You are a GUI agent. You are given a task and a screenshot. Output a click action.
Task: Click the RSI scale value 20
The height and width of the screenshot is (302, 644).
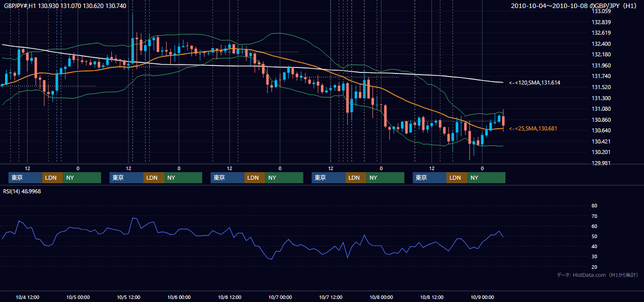(x=594, y=267)
